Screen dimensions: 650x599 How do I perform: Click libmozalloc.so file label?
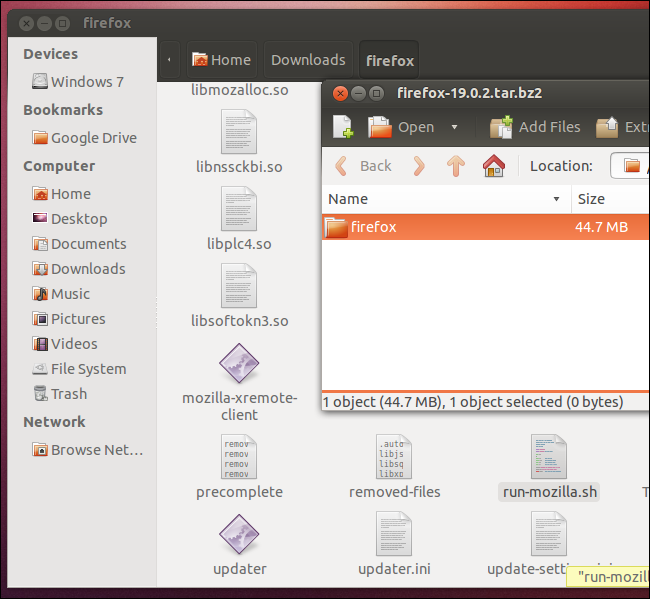(240, 90)
